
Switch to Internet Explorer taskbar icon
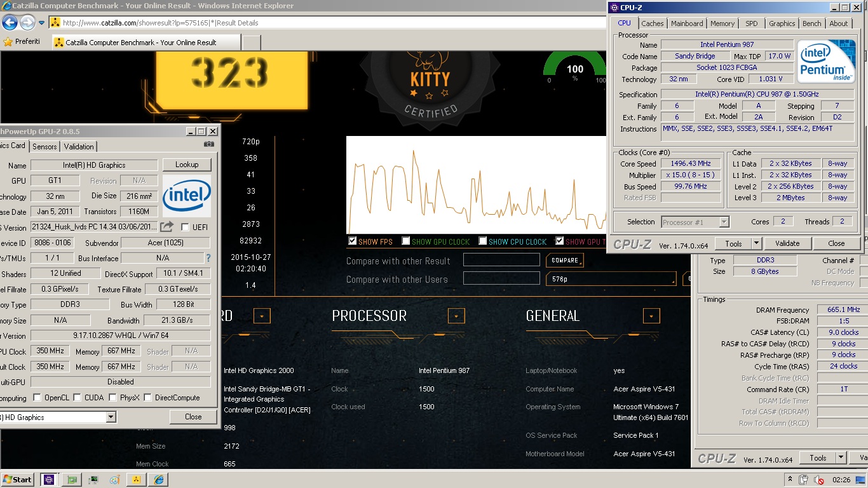tap(159, 480)
